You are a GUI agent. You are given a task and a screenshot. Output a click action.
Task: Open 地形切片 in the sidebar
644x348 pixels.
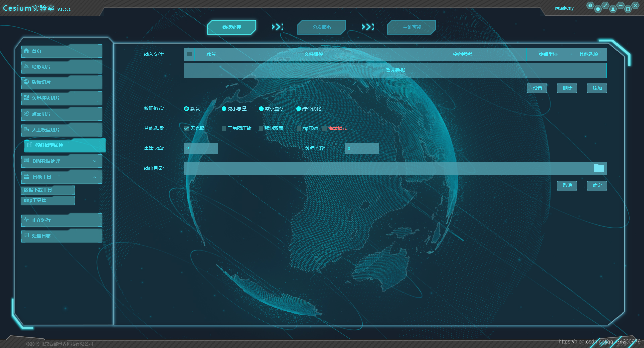point(62,67)
